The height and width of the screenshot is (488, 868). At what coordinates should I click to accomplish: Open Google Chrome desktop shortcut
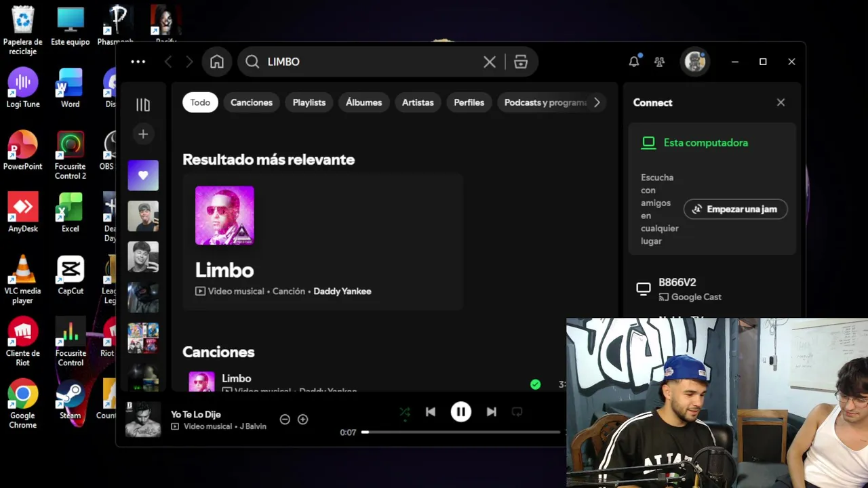22,405
